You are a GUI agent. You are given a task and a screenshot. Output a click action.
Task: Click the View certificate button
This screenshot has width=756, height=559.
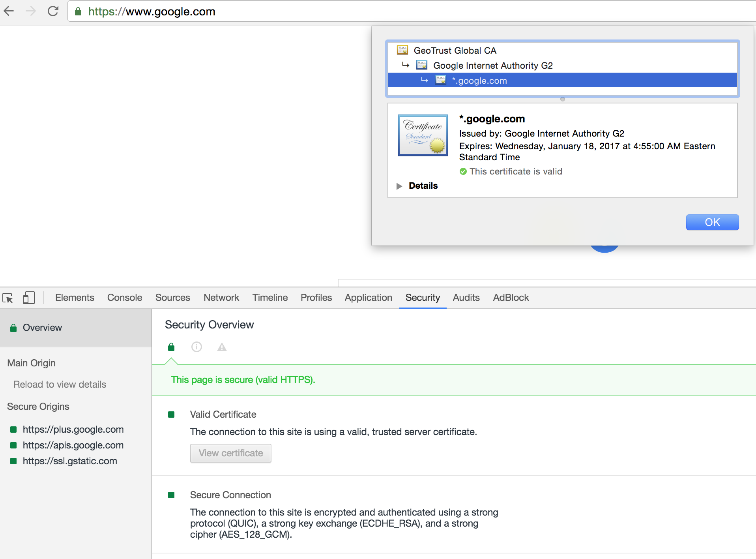coord(231,453)
